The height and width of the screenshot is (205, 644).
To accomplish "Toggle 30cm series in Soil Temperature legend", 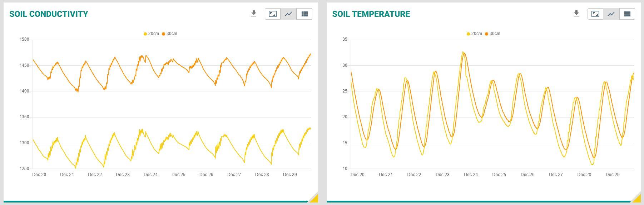I will [x=492, y=34].
